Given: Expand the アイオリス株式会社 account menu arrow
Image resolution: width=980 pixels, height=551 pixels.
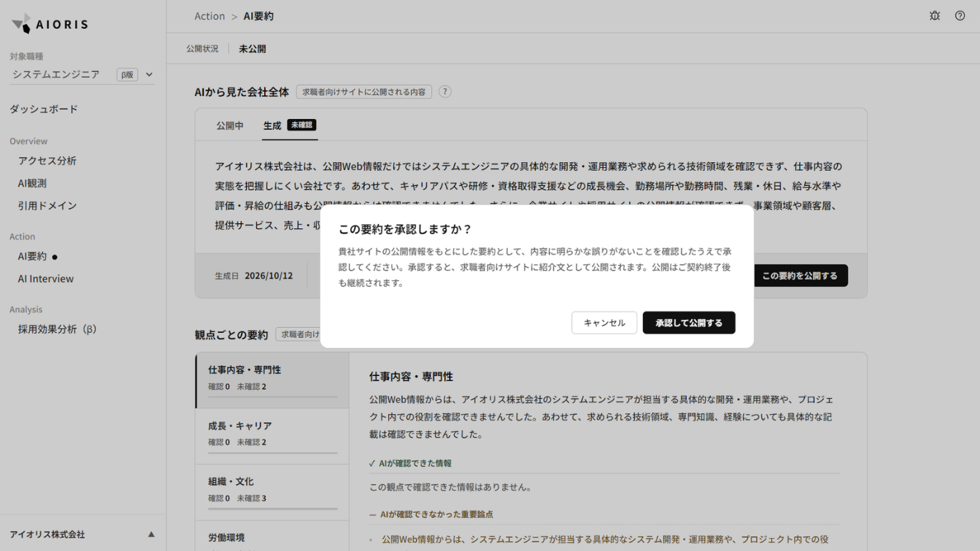Looking at the screenshot, I should [151, 534].
